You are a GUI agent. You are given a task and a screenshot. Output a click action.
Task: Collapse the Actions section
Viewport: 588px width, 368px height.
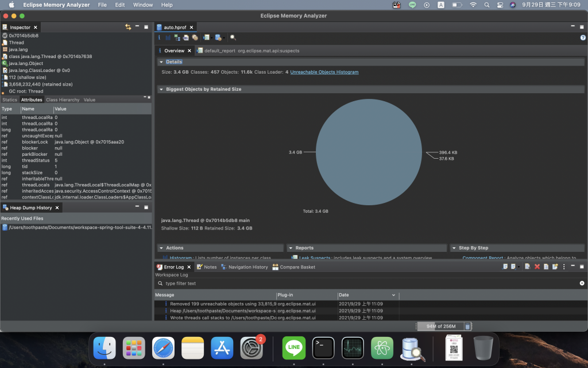click(x=161, y=248)
